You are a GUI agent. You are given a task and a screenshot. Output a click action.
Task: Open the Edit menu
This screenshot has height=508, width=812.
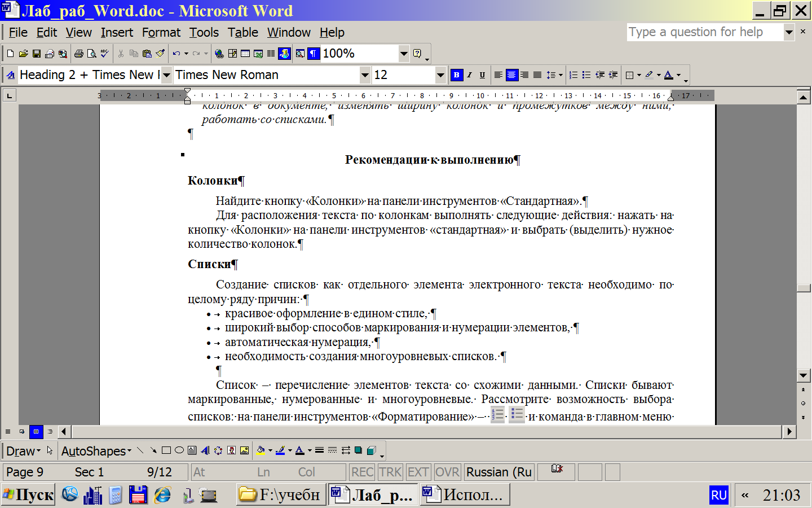[x=47, y=33]
